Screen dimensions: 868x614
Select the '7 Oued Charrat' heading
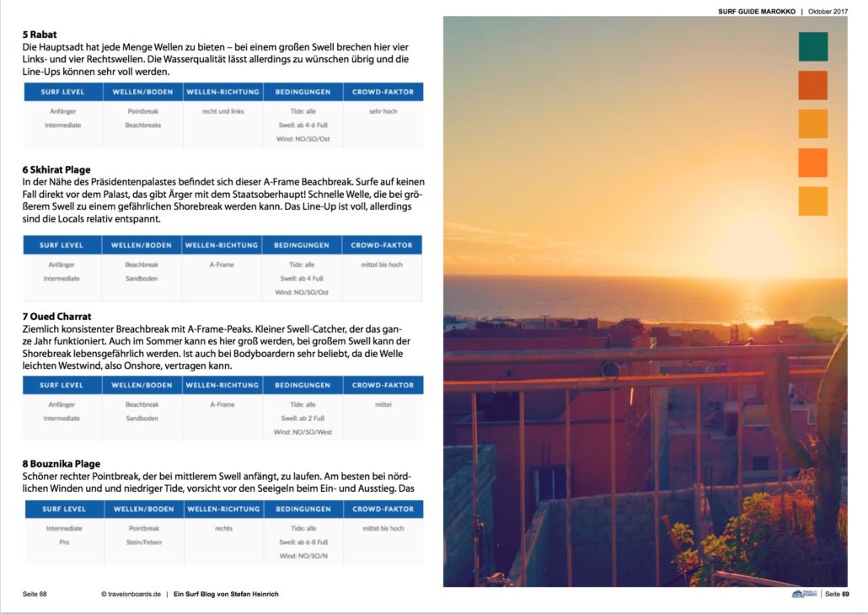coord(56,317)
